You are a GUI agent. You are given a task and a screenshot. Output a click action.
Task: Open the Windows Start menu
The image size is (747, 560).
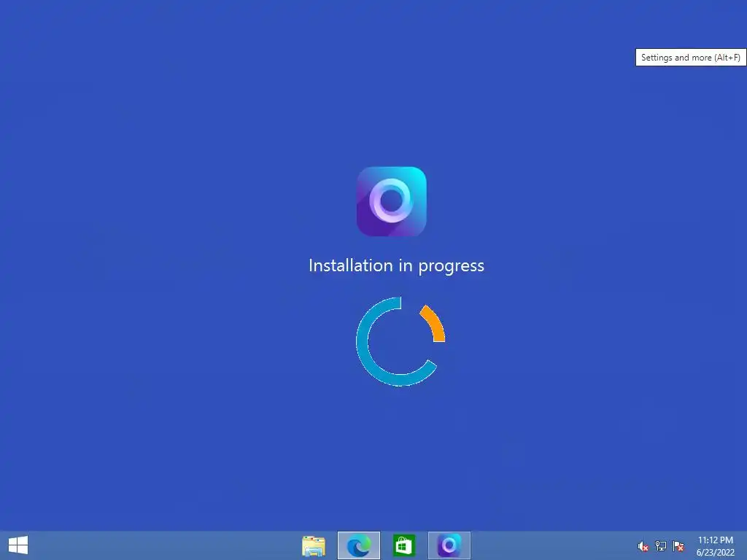(18, 545)
